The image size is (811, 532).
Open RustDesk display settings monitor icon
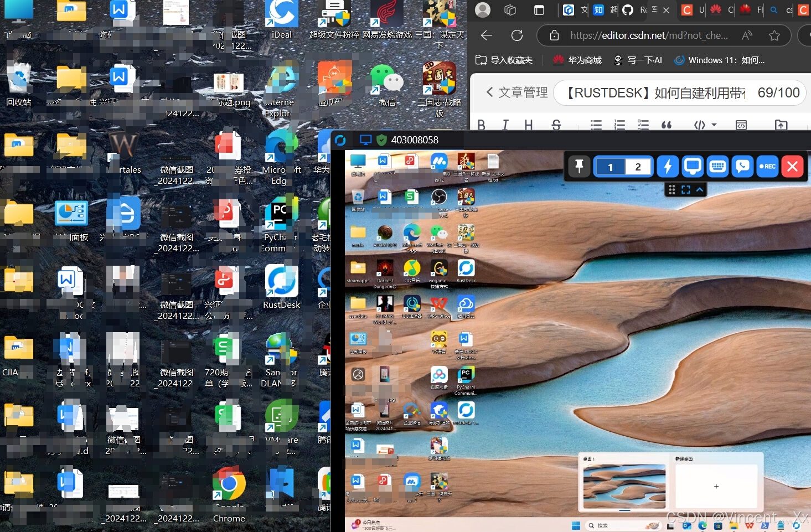pyautogui.click(x=693, y=166)
